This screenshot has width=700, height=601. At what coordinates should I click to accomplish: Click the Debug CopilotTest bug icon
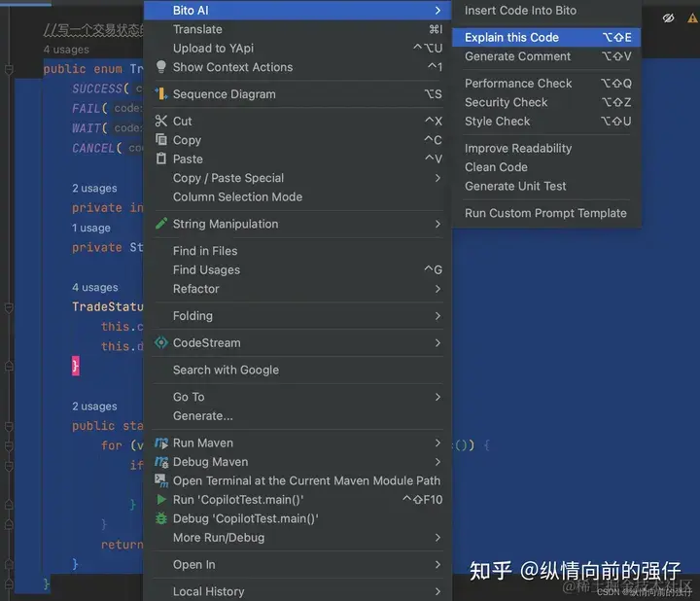161,518
